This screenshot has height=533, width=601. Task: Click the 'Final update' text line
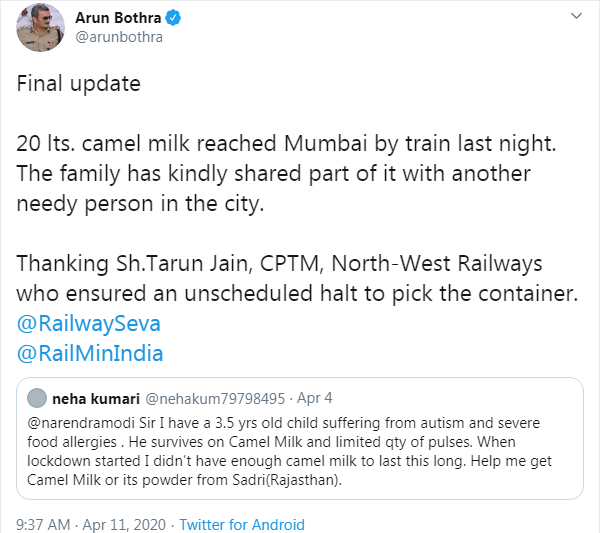point(79,83)
